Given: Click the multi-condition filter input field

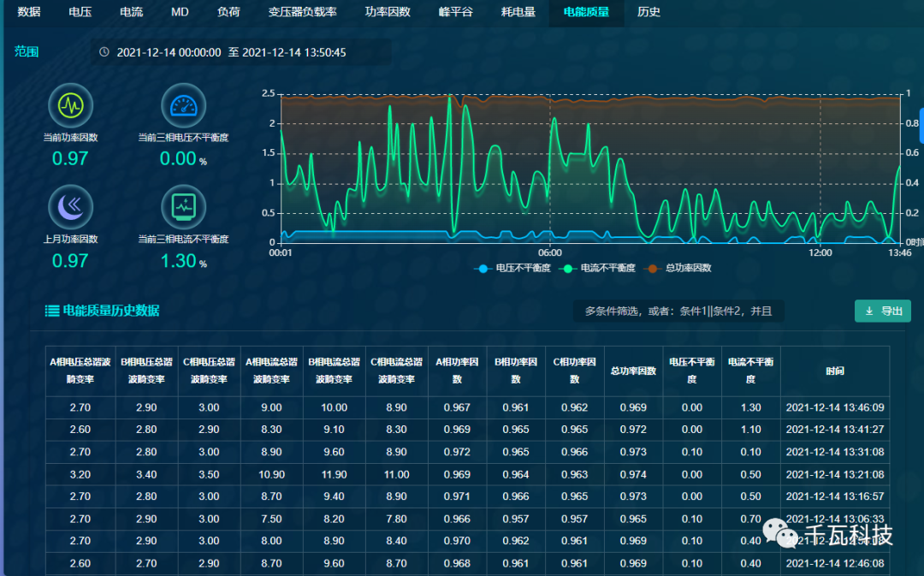Looking at the screenshot, I should [x=678, y=312].
